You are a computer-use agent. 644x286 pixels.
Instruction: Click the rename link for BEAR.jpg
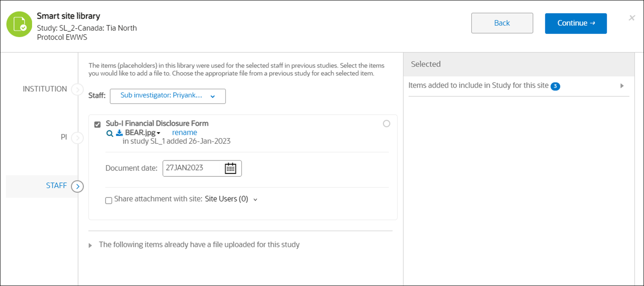[184, 133]
